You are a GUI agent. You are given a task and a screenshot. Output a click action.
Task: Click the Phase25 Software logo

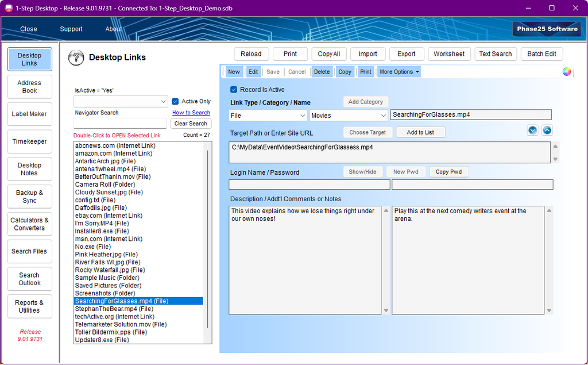point(547,29)
